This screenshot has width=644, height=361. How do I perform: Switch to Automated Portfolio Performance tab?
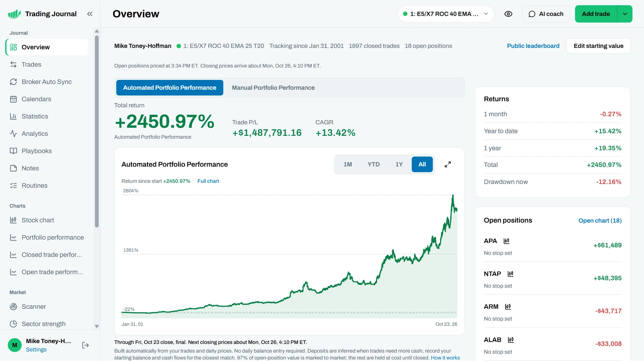[x=170, y=88]
